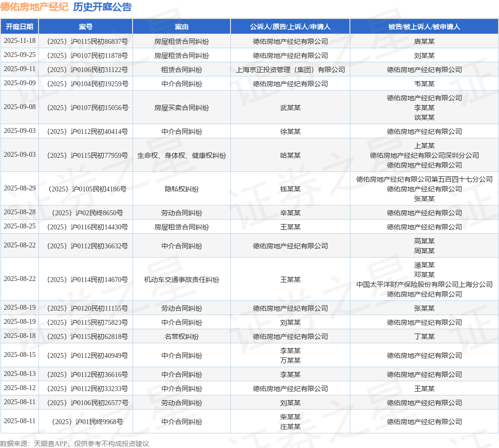The height and width of the screenshot is (448, 499).
Task: Click the 德佑房地产经纪 title text
Action: coord(35,7)
